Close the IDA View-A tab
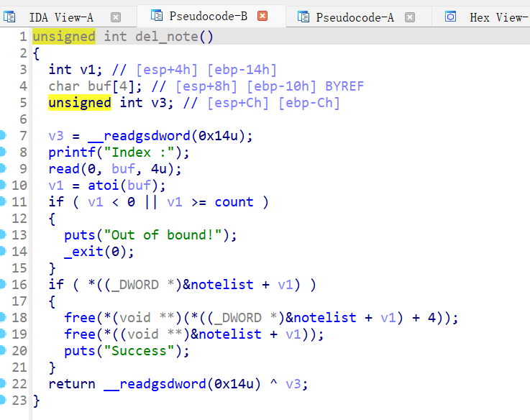The width and height of the screenshot is (530, 420). point(116,17)
